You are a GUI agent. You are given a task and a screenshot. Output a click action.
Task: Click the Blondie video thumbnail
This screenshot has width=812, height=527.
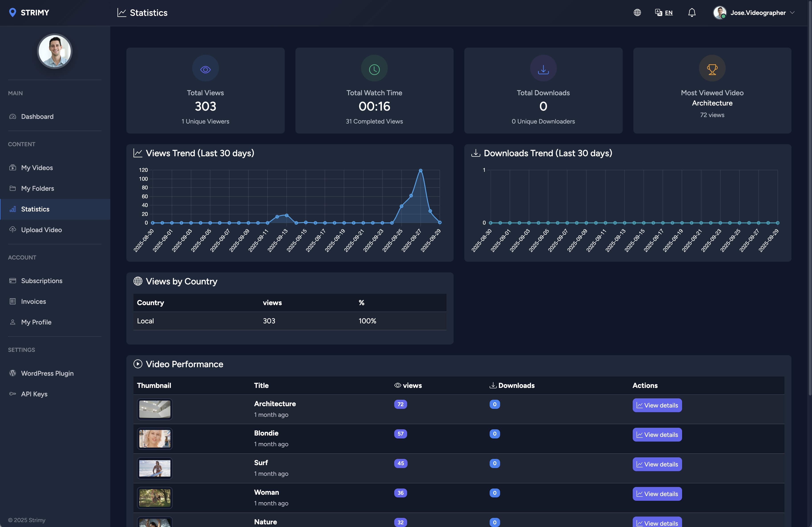[155, 439]
